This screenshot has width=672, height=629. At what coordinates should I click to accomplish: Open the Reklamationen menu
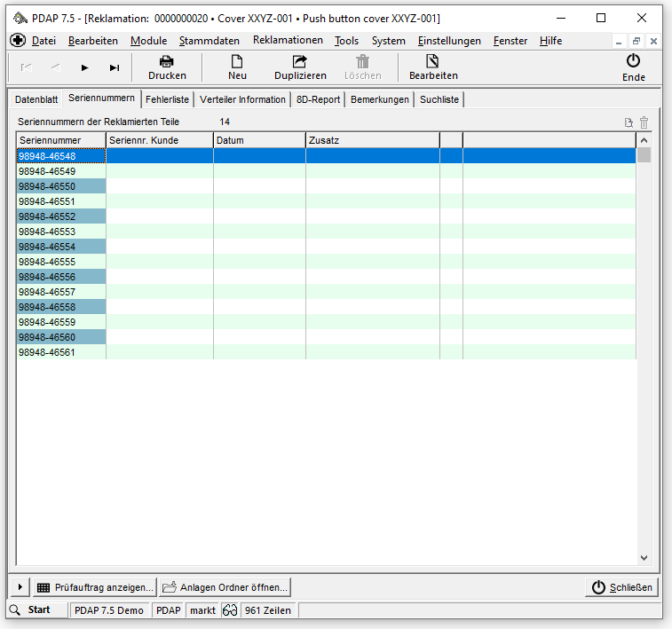(288, 40)
